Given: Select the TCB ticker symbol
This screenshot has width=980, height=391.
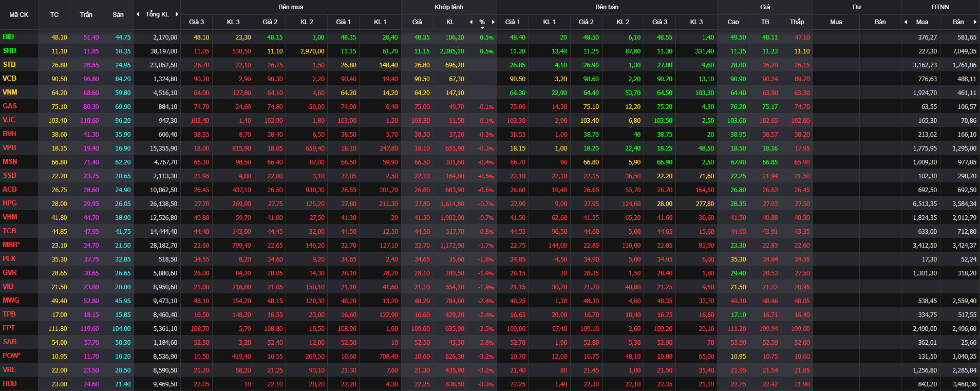Looking at the screenshot, I should [9, 231].
